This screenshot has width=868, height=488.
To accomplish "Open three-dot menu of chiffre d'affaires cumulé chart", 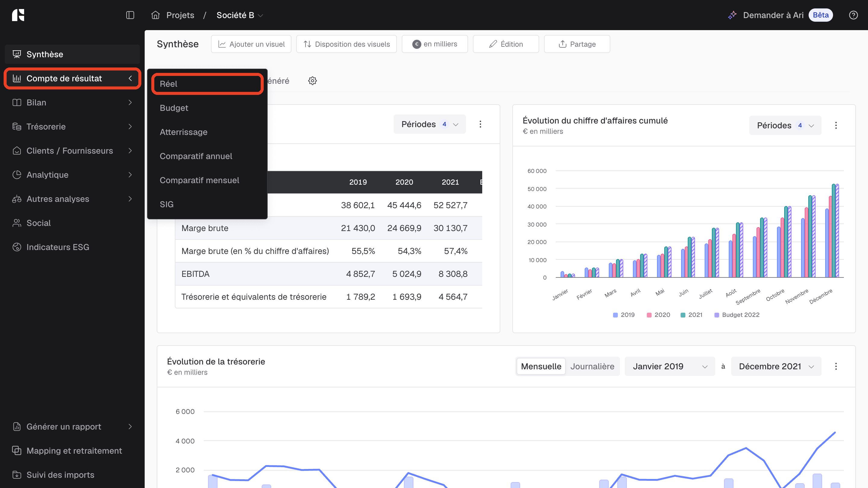I will pyautogui.click(x=836, y=126).
